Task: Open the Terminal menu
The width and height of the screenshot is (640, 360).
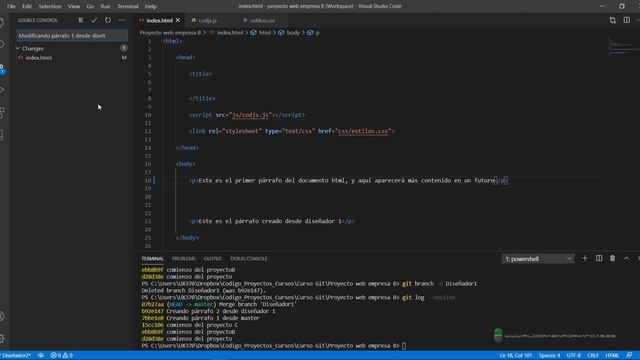Action: [128, 6]
